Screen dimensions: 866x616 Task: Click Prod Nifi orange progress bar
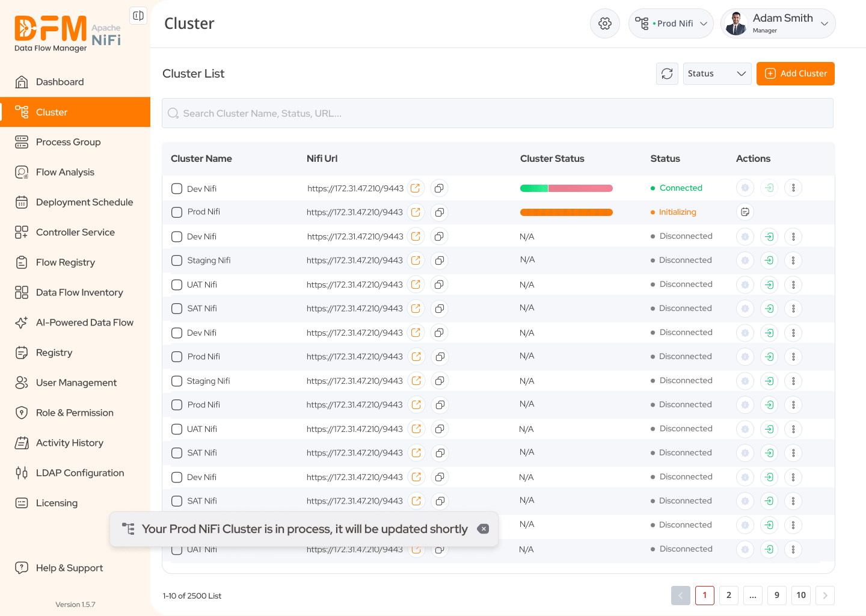pos(566,212)
